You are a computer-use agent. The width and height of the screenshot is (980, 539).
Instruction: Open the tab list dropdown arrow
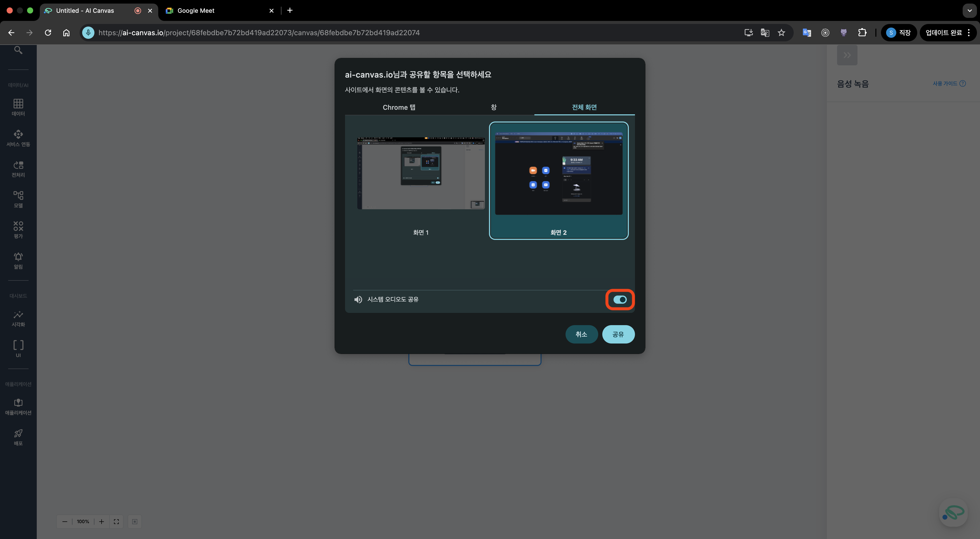click(969, 11)
